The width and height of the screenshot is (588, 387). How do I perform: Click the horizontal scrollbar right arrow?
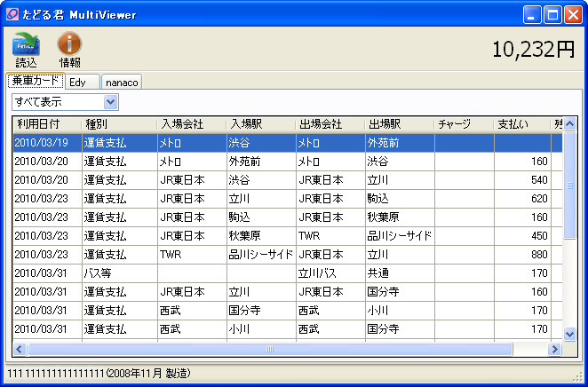coord(554,350)
